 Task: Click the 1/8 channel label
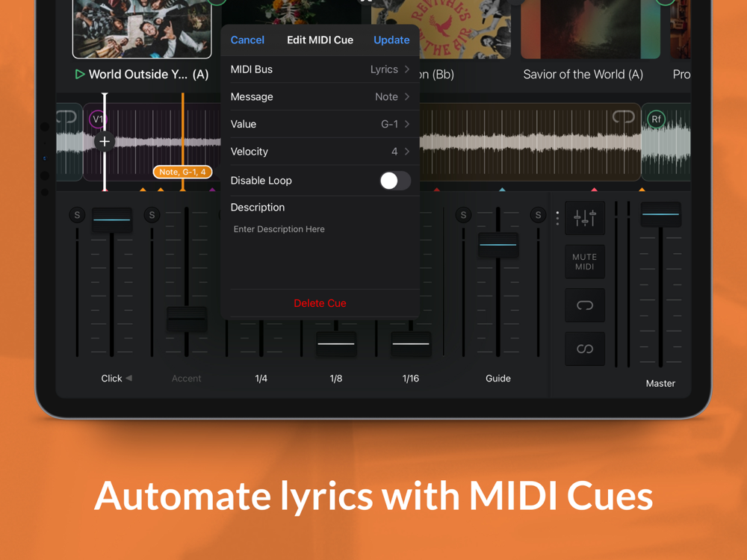[x=336, y=379]
